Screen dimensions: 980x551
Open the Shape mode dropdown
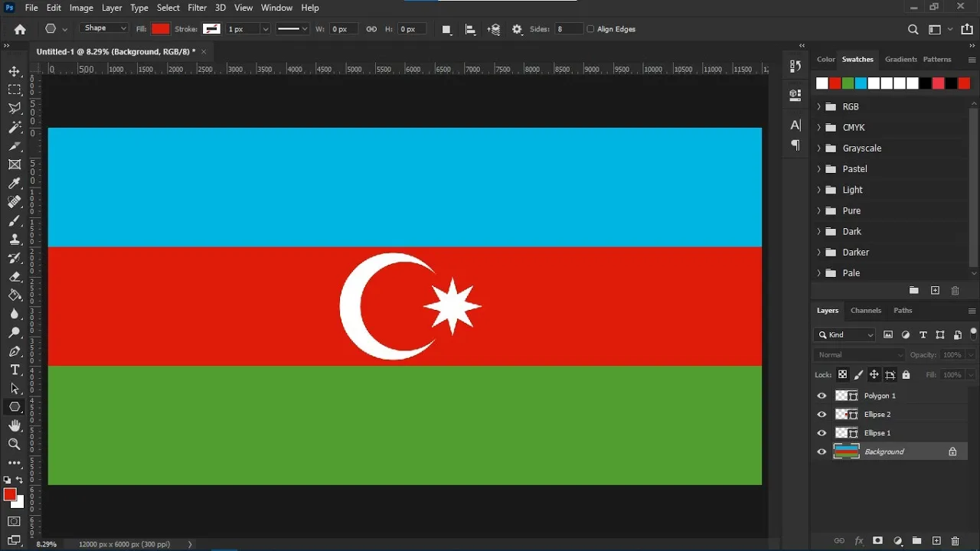(104, 28)
